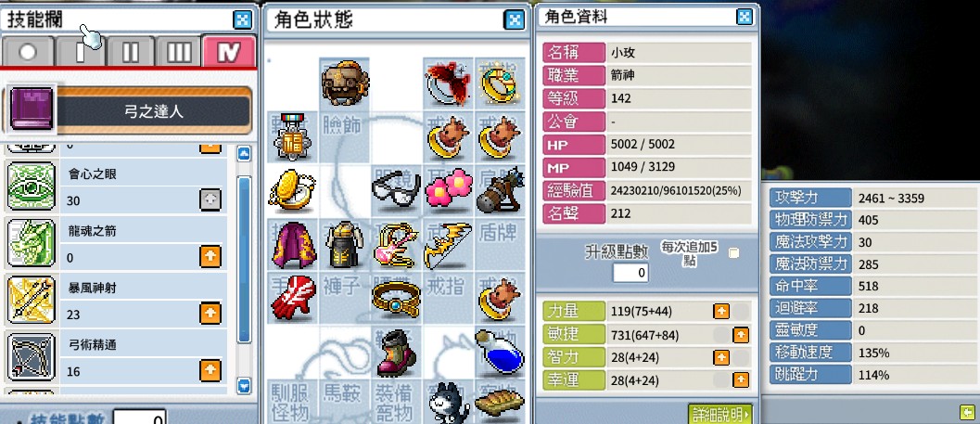Click the purple cape equipment icon
The image size is (980, 424).
pos(295,245)
